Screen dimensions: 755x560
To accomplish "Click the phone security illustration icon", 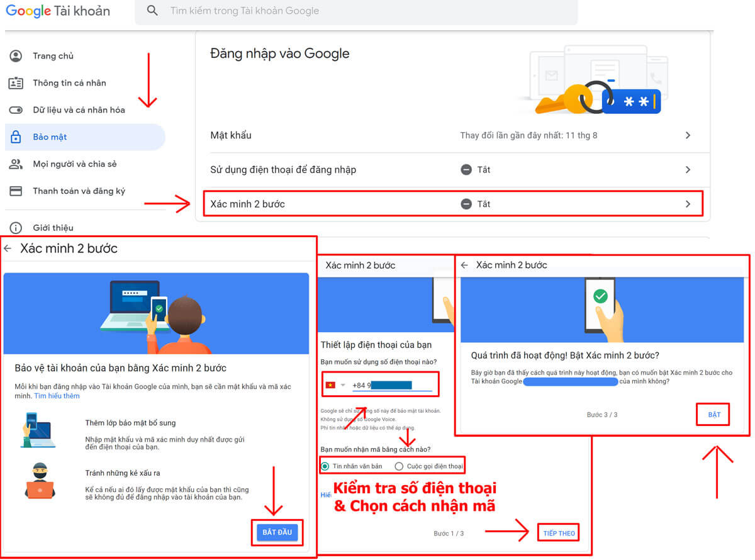I will (36, 430).
